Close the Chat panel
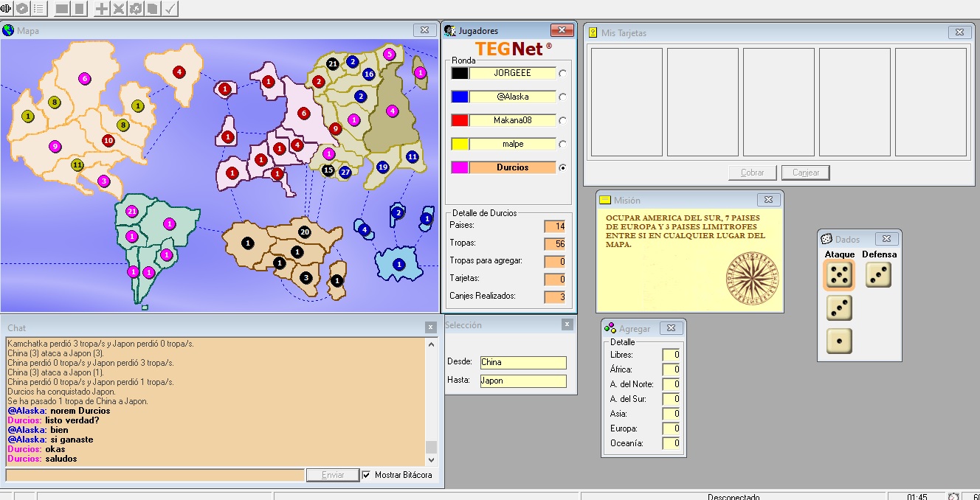This screenshot has width=980, height=500. (431, 327)
